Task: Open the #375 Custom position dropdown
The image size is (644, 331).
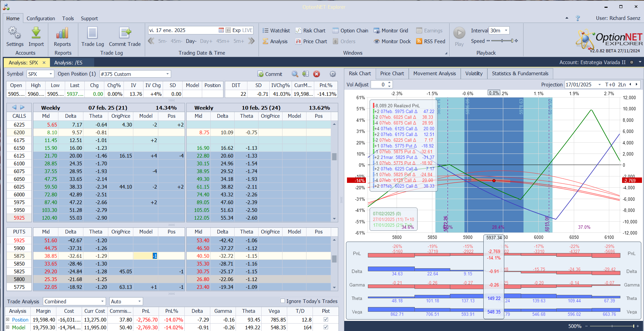Action: pos(167,74)
